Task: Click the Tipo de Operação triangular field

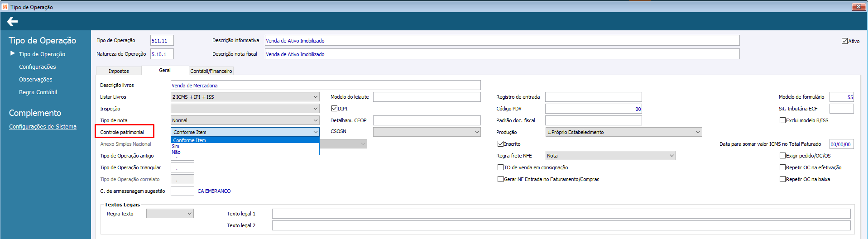Action: (182, 167)
